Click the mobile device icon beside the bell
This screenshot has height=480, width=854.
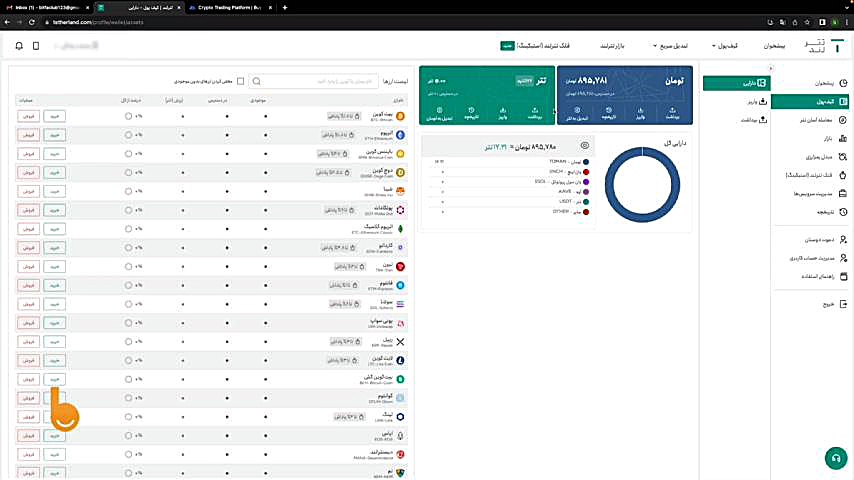point(36,46)
